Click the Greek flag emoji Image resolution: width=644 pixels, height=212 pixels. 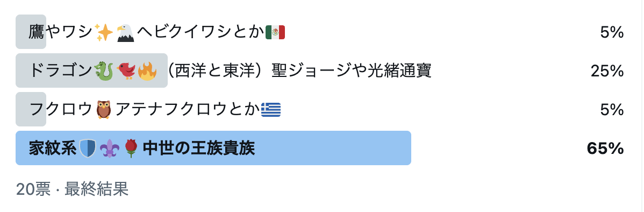pos(271,110)
